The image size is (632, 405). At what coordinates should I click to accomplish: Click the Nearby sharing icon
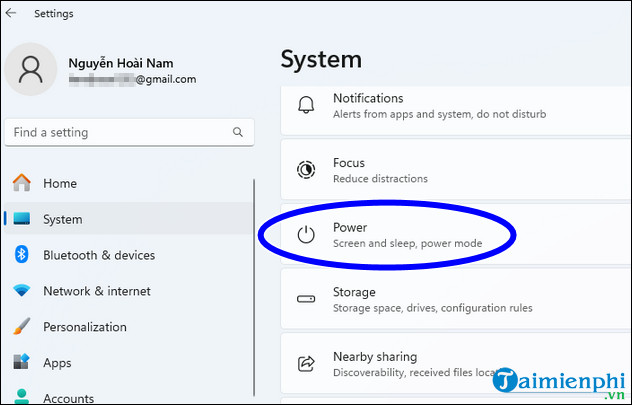(x=306, y=363)
